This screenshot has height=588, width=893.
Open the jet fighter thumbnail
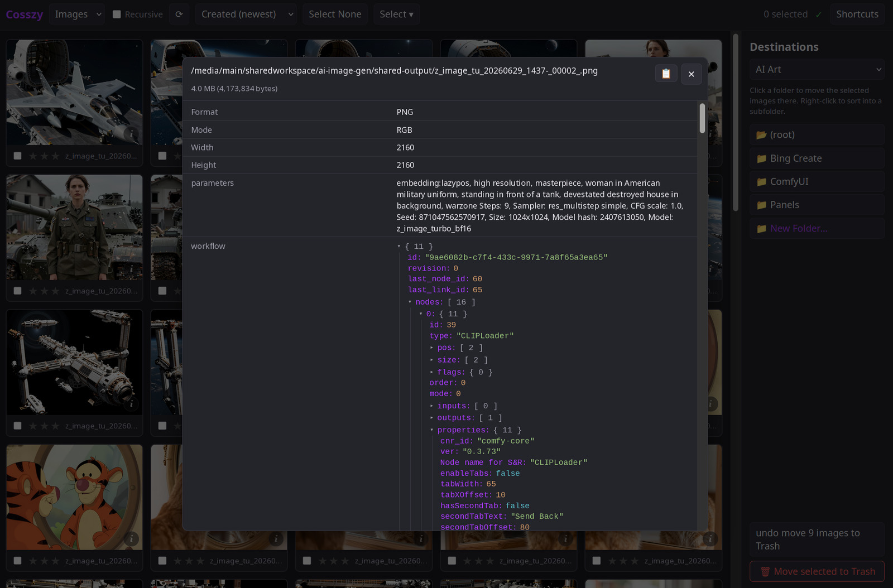tap(74, 92)
